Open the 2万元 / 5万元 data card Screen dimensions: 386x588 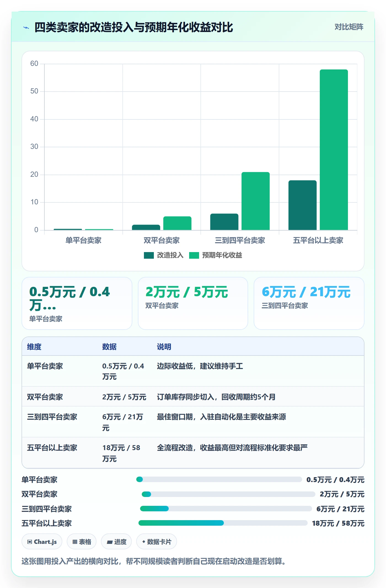point(193,303)
